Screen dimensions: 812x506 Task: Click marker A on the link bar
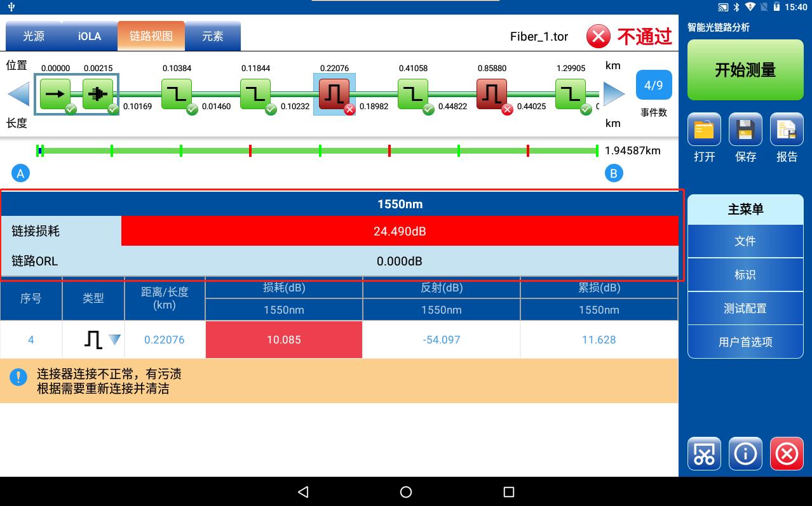point(20,173)
